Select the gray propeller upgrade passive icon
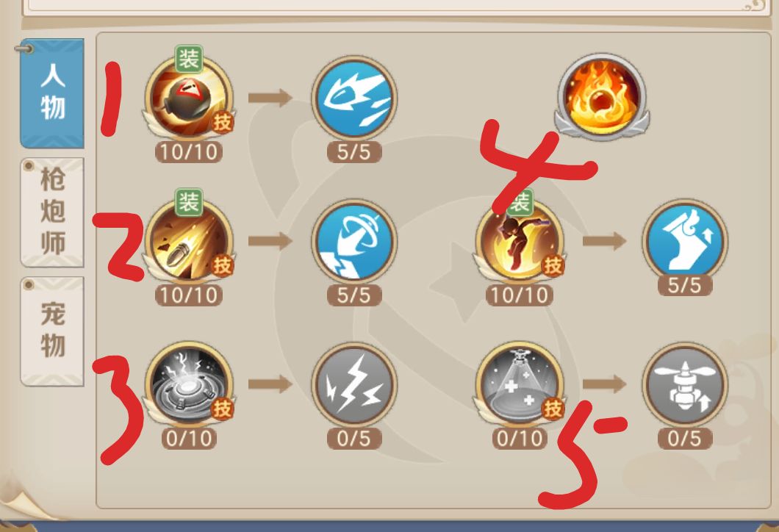Viewport: 779px width, 532px height. pyautogui.click(x=685, y=384)
